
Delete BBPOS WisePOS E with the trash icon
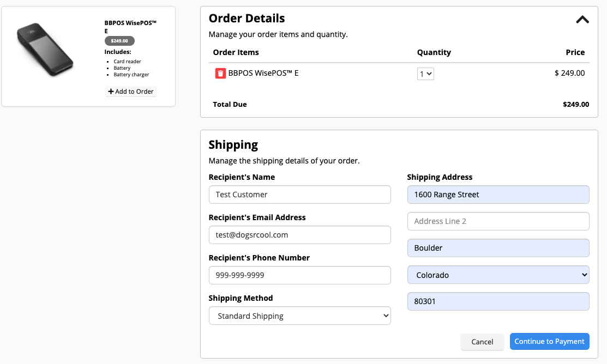coord(220,74)
